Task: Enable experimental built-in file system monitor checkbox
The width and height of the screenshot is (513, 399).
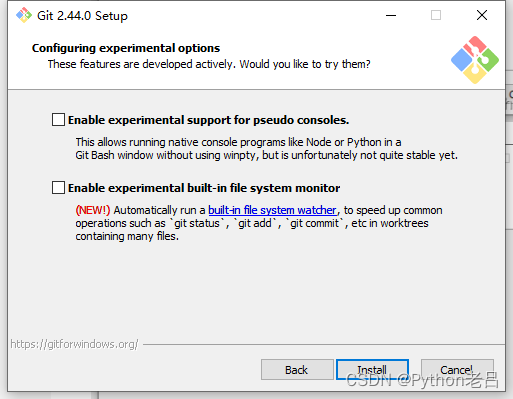Action: point(58,188)
